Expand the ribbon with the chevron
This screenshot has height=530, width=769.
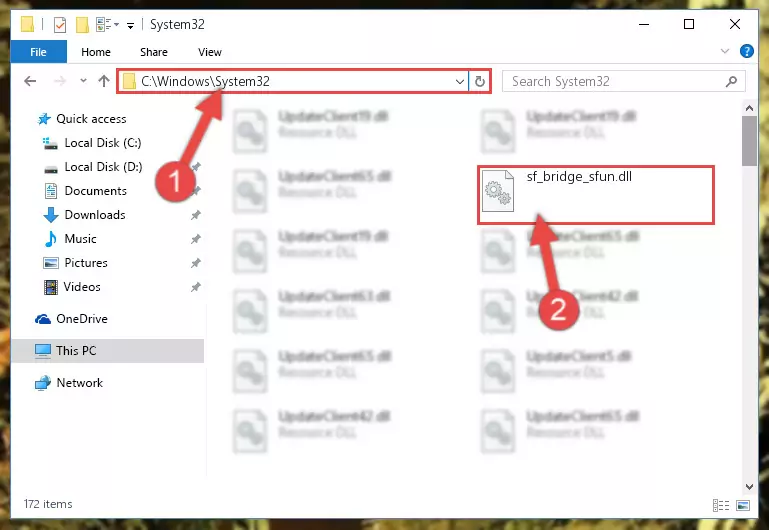(724, 51)
